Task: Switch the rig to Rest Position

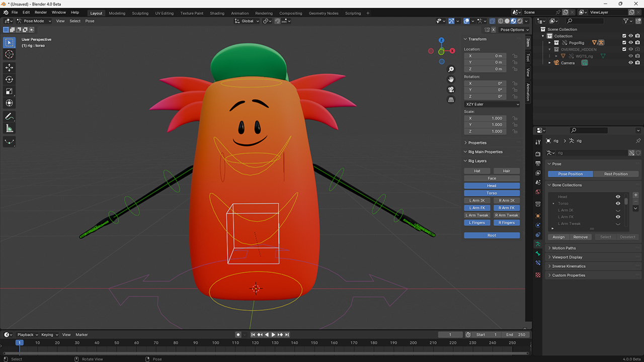Action: (x=617, y=173)
